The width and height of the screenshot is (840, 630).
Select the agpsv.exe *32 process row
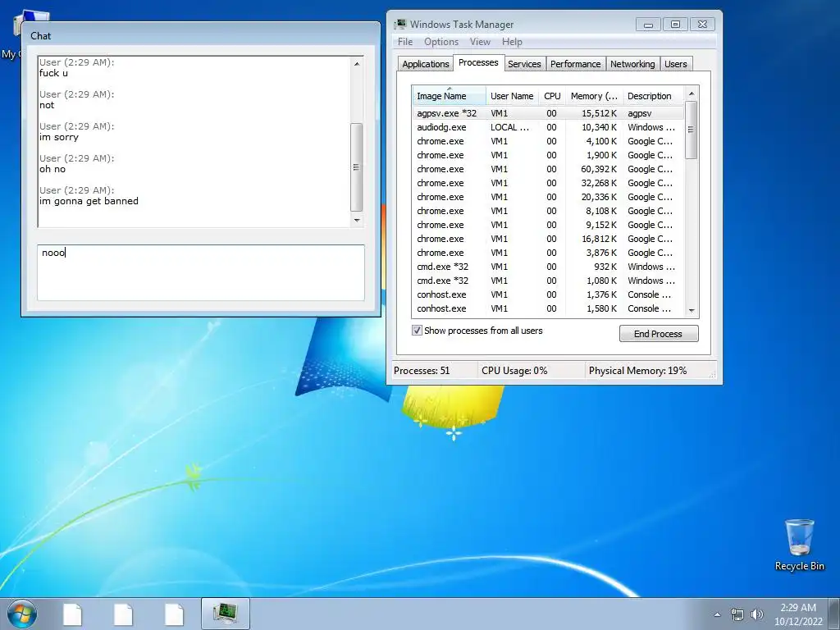click(x=547, y=113)
